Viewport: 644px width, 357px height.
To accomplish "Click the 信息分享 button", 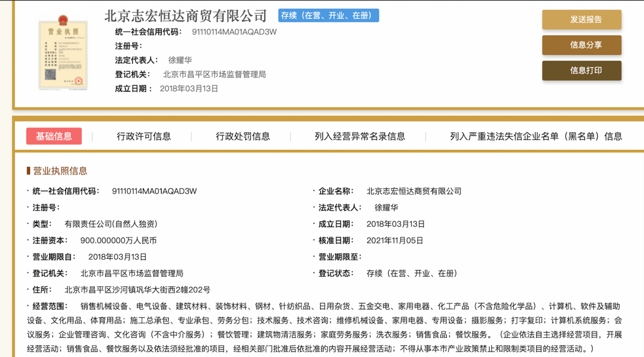I will coord(581,45).
